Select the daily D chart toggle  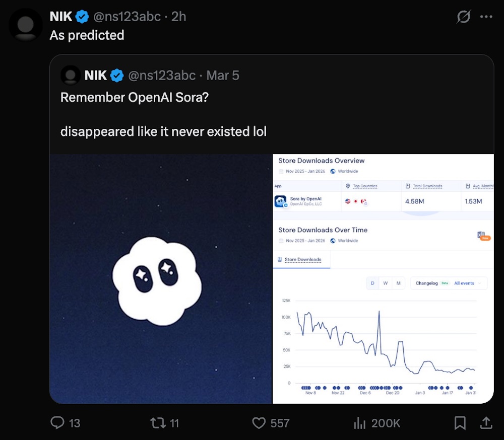pyautogui.click(x=372, y=283)
